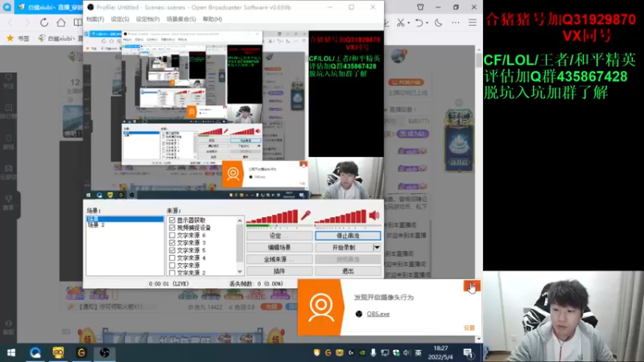Click the browser undo arrow icon
The height and width of the screenshot is (362, 644).
coord(419,23)
